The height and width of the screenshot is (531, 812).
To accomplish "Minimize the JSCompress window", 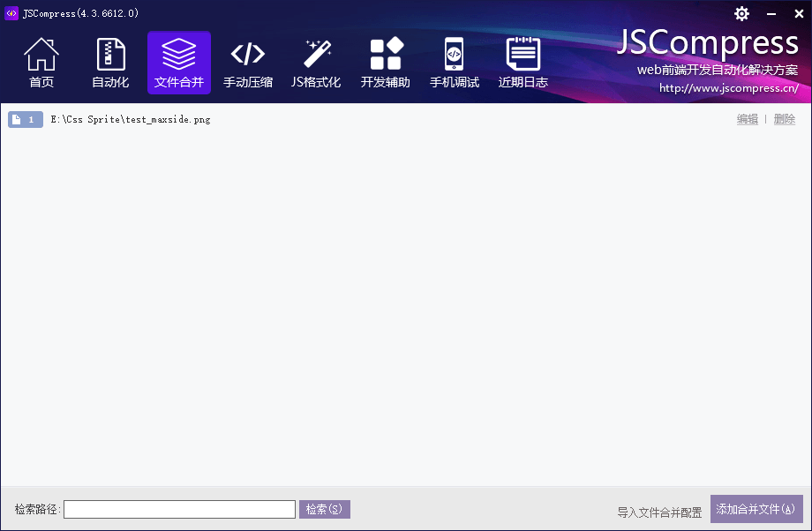I will (771, 13).
